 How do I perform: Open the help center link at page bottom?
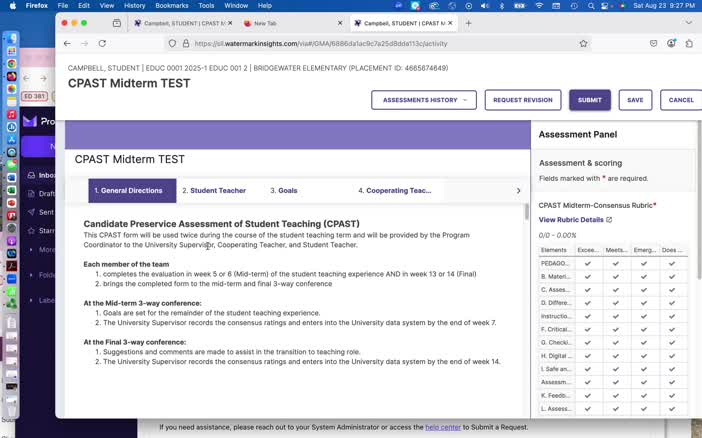pos(443,427)
